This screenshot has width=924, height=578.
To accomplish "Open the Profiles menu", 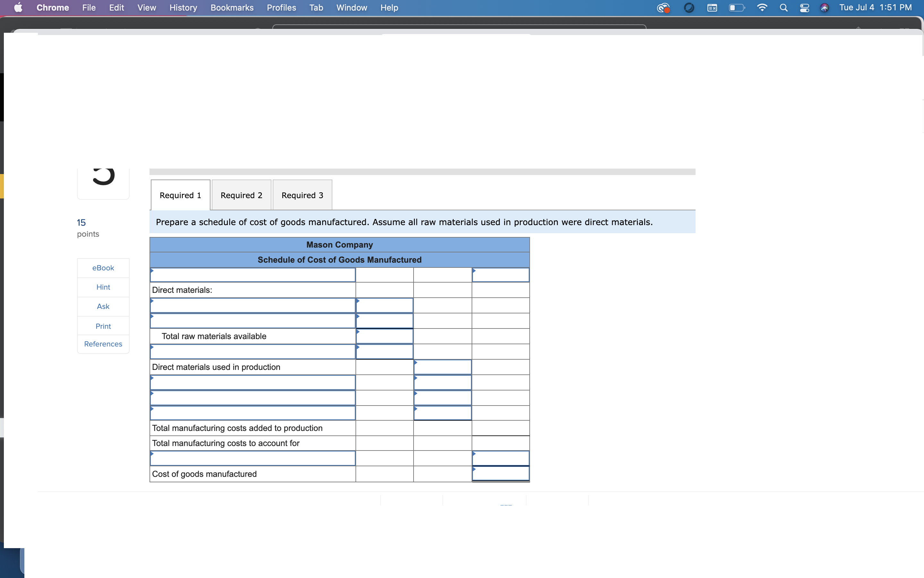I will pos(281,8).
